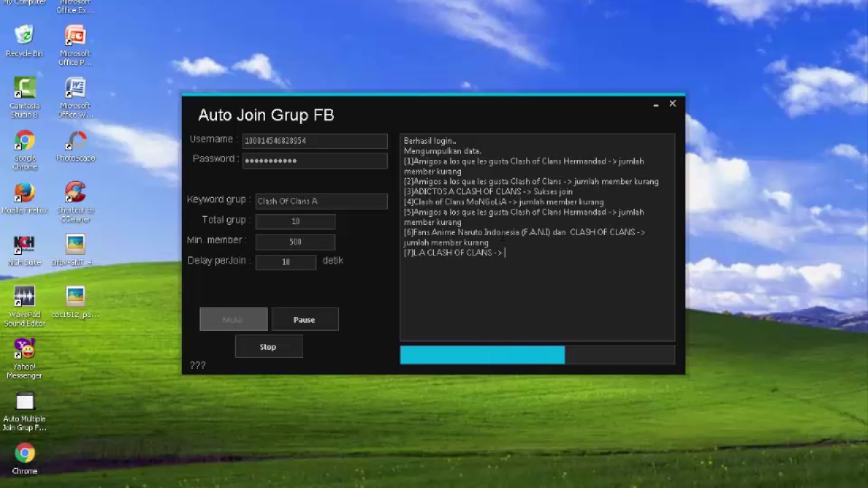Focus the Password input field
The height and width of the screenshot is (488, 868).
coord(315,161)
